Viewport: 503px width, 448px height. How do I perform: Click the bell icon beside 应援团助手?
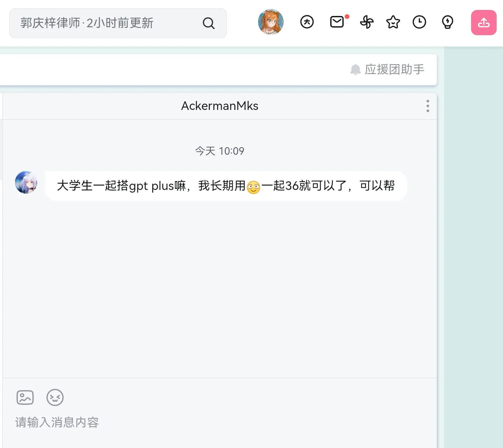[355, 69]
